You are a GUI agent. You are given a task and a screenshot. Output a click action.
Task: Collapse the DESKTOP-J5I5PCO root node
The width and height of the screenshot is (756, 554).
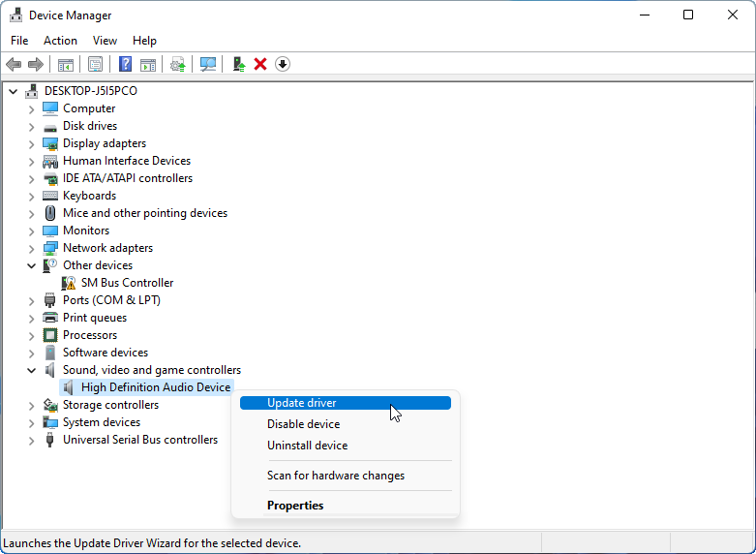(13, 91)
